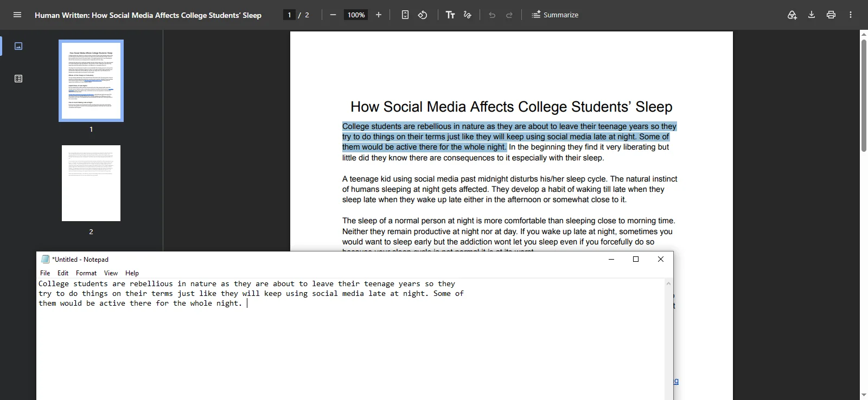Open the PDF viewer hamburger menu

pos(17,15)
